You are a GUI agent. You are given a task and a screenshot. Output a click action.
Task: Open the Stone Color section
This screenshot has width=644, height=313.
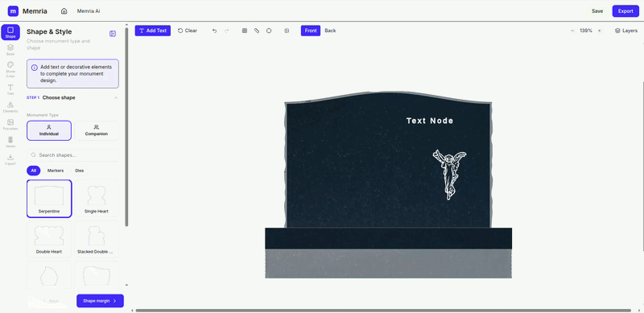10,69
